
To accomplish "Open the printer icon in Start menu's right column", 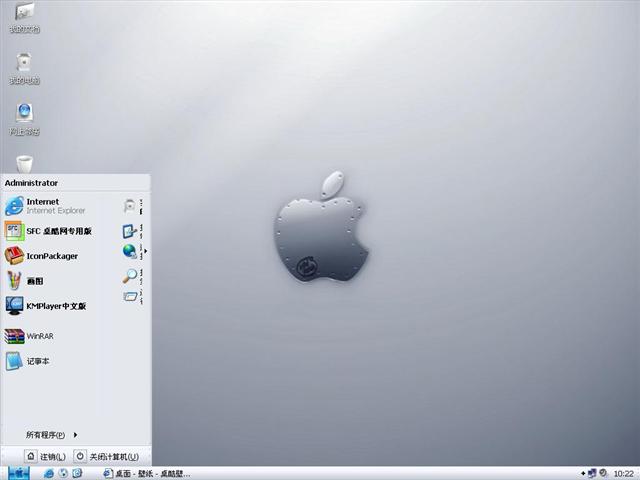I will [x=130, y=206].
